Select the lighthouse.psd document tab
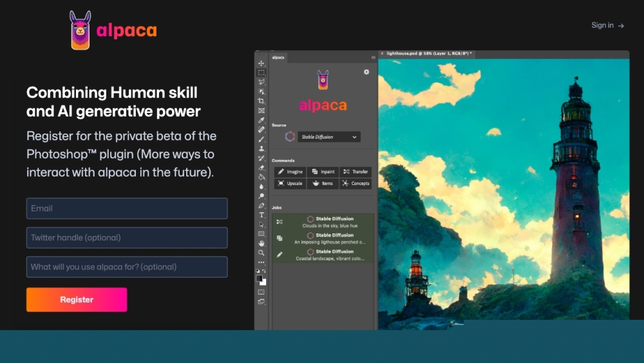Viewport: 644px width, 363px height. pyautogui.click(x=429, y=54)
